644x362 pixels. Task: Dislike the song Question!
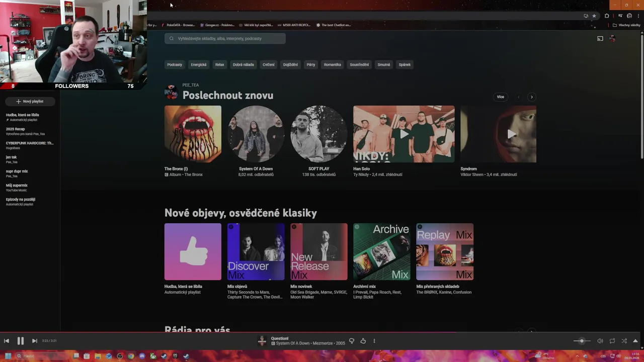352,341
